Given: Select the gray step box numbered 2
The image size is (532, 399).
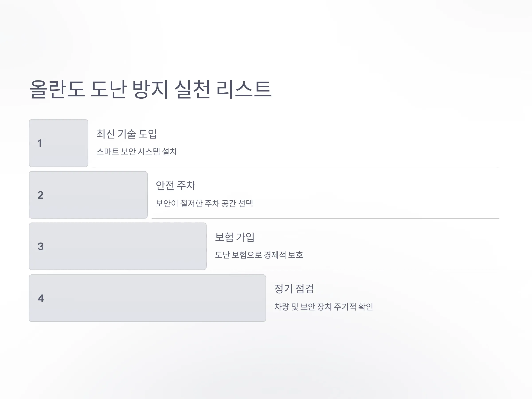Looking at the screenshot, I should click(88, 195).
